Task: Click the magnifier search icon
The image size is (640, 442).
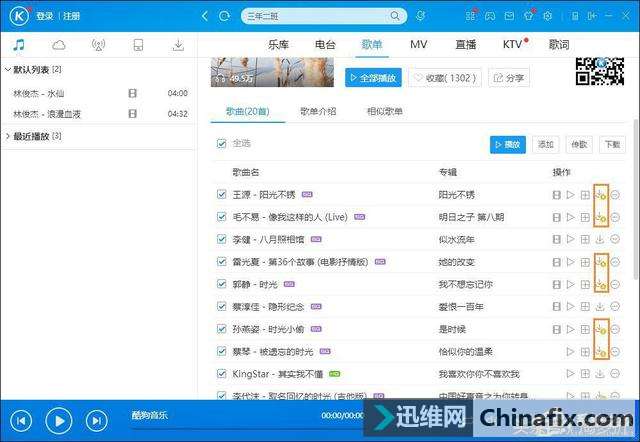Action: [x=395, y=16]
